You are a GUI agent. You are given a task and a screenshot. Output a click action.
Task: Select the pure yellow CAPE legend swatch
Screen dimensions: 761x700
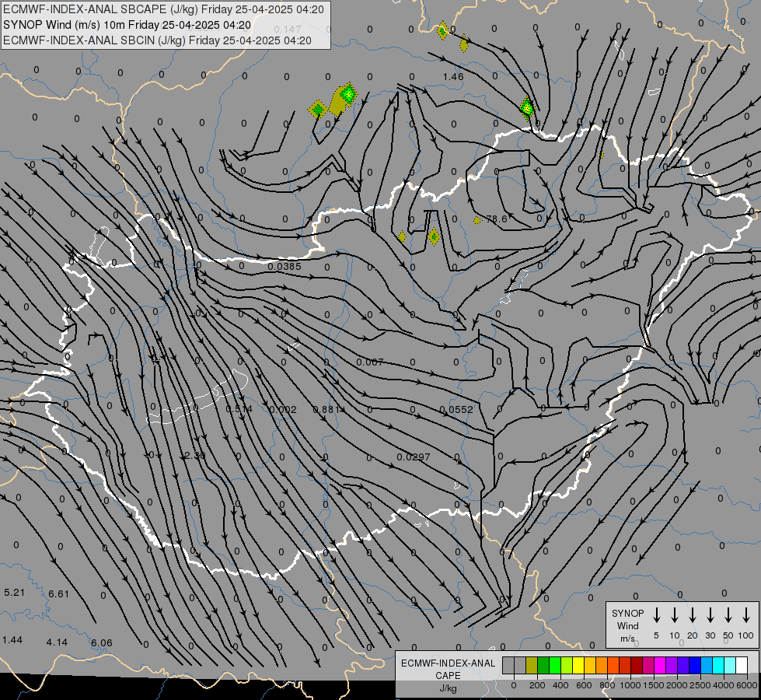[x=578, y=666]
